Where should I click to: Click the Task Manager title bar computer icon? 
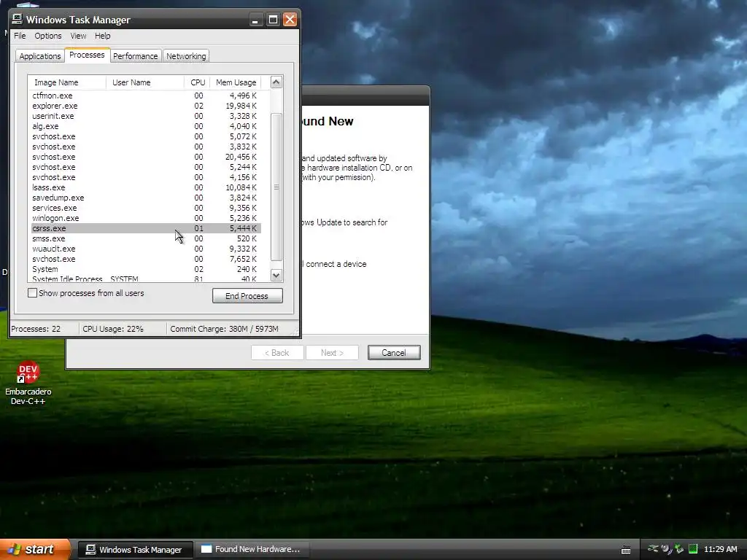(x=18, y=19)
